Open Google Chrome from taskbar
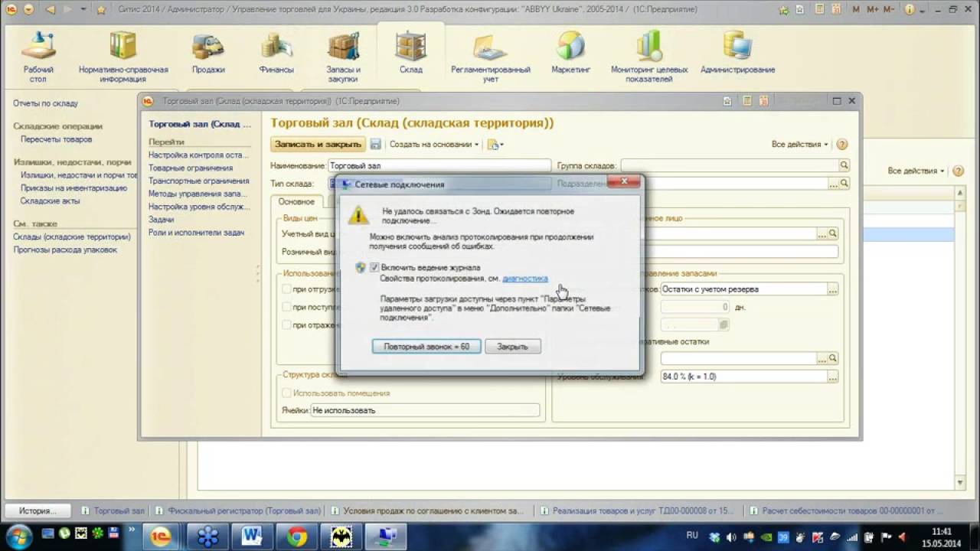The width and height of the screenshot is (980, 551). [x=296, y=536]
